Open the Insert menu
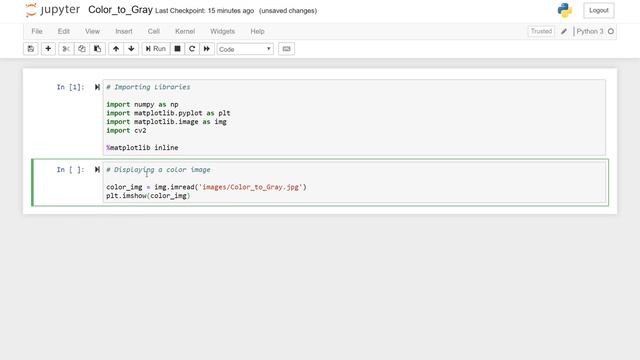The height and width of the screenshot is (360, 640). pos(124,31)
